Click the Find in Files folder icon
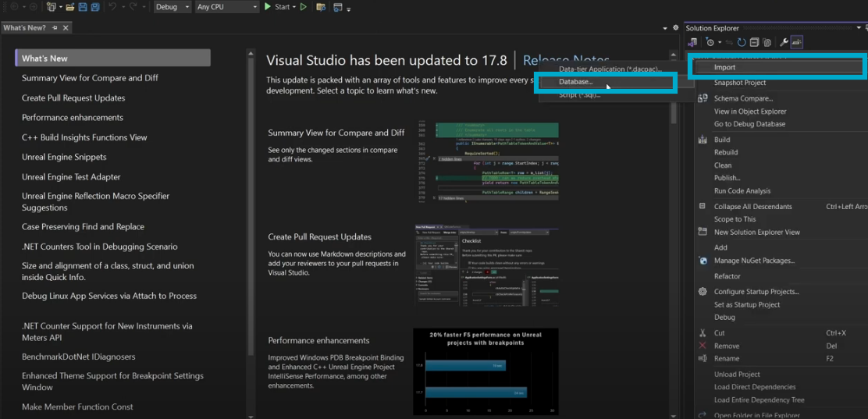The width and height of the screenshot is (868, 419). 321,7
